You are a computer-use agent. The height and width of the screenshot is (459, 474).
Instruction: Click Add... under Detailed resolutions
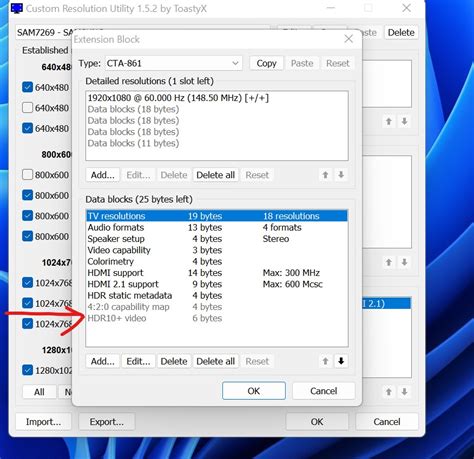pyautogui.click(x=103, y=175)
